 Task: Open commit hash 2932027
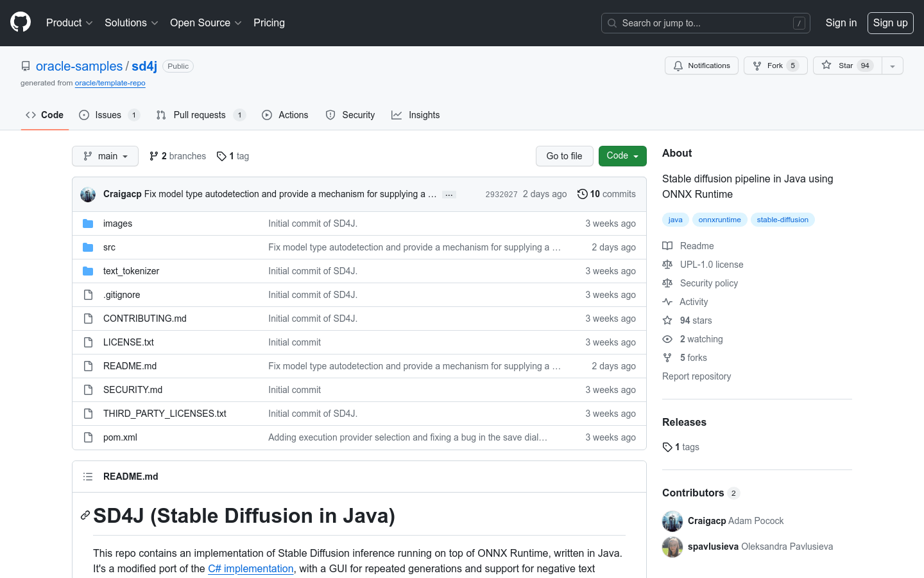[x=501, y=194]
